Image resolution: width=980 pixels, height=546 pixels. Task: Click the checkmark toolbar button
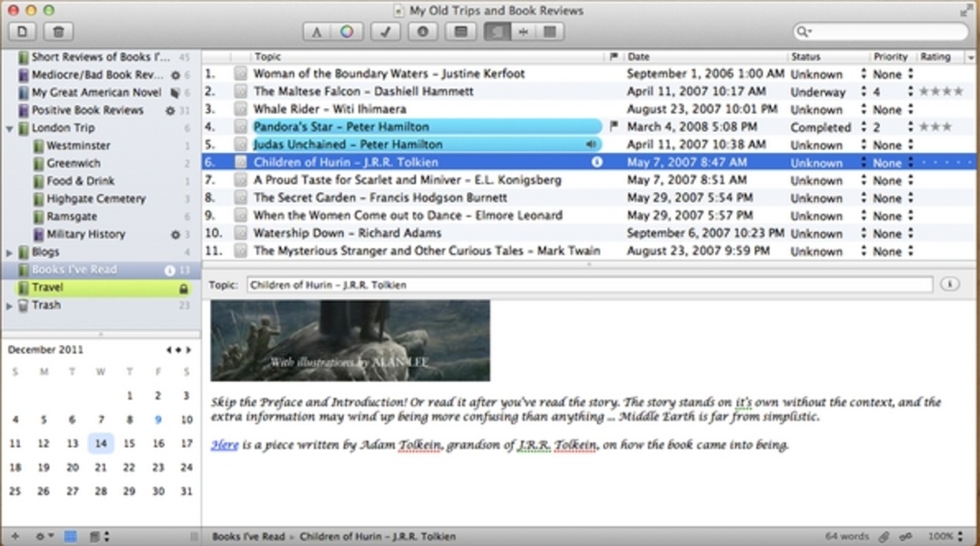click(387, 32)
